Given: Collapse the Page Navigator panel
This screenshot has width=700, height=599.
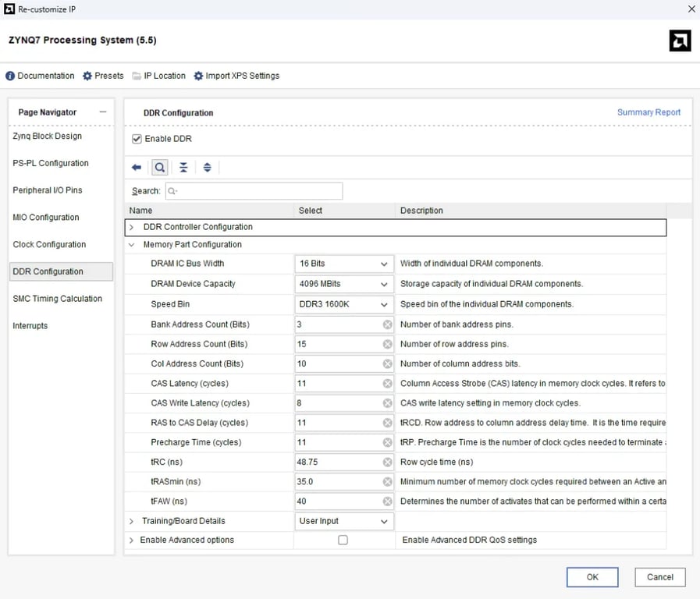Looking at the screenshot, I should [102, 112].
